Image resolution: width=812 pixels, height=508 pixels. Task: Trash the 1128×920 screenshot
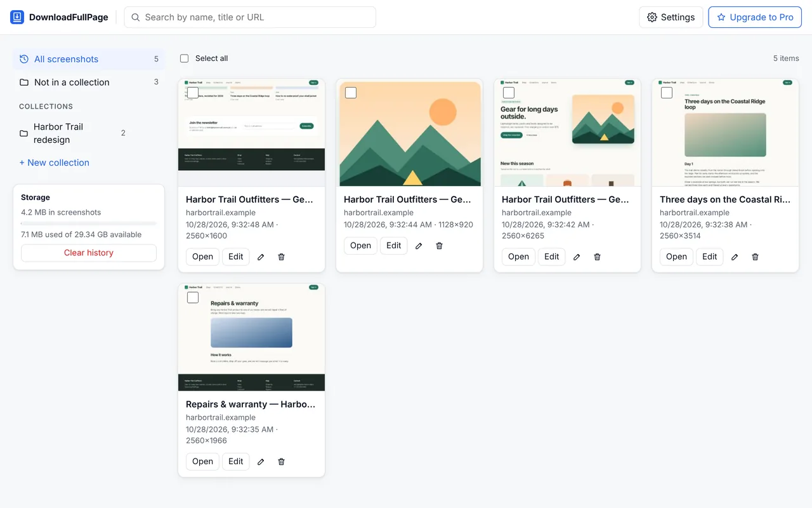click(x=440, y=246)
